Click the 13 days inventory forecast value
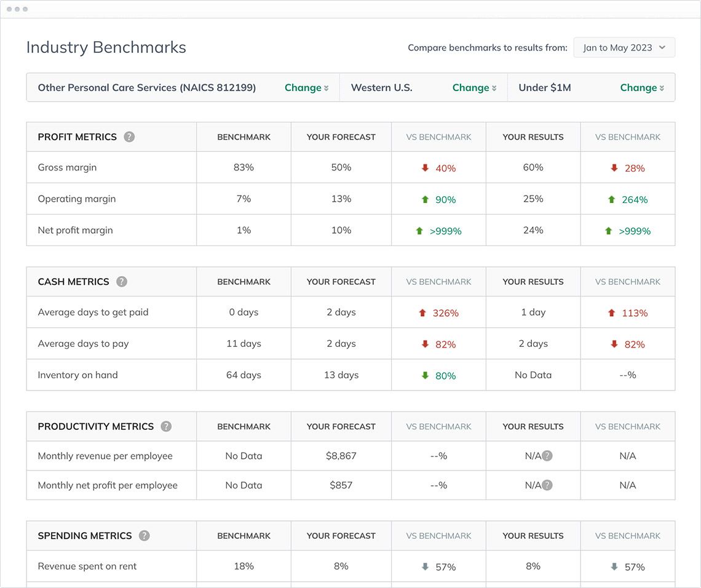 point(341,375)
